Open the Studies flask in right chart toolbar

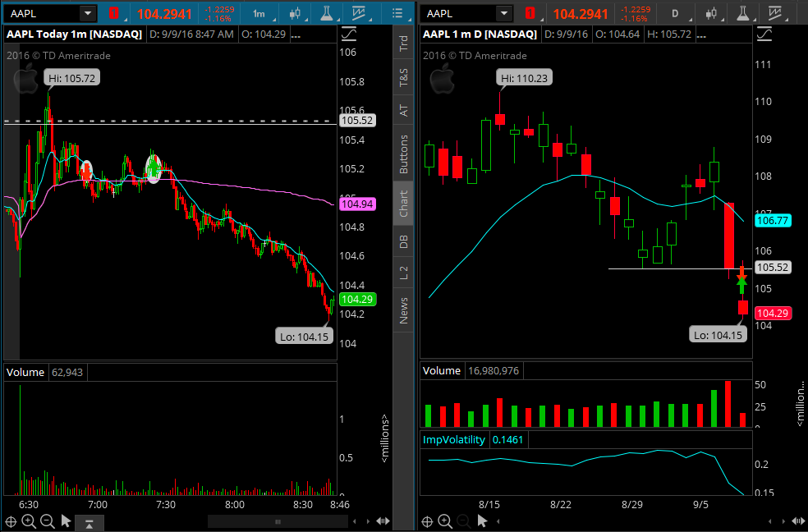pyautogui.click(x=743, y=14)
